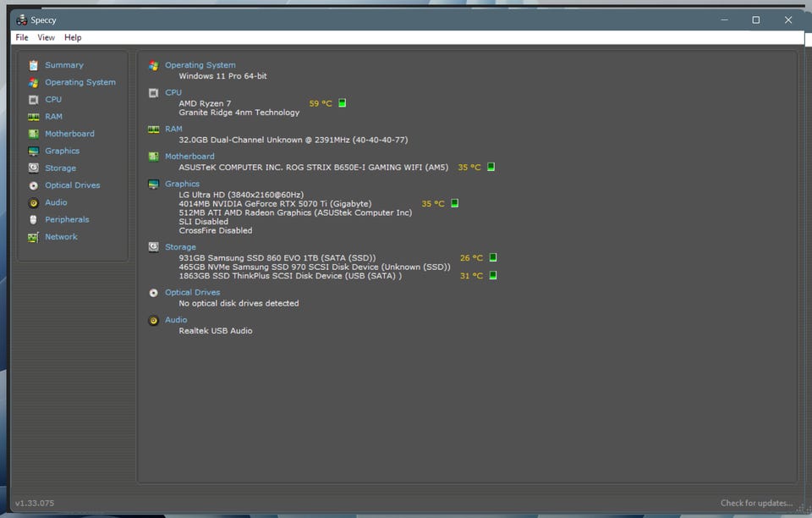Click the ThinkPlus SSD temperature indicator

pyautogui.click(x=493, y=275)
